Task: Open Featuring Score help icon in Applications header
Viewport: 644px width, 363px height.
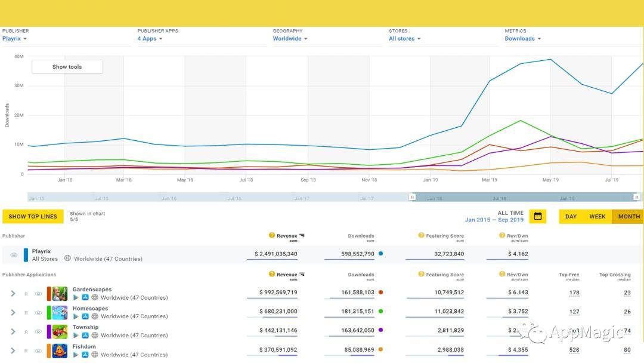Action: [x=421, y=274]
